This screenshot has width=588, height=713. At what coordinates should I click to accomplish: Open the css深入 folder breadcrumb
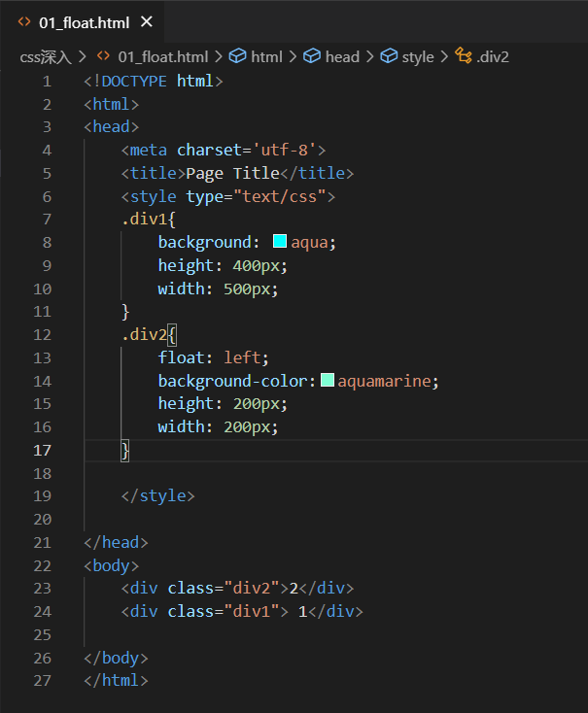click(x=46, y=57)
